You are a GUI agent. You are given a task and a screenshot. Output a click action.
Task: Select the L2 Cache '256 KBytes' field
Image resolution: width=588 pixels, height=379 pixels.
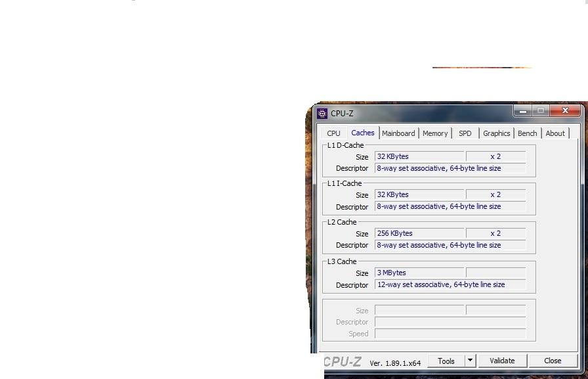click(x=419, y=233)
